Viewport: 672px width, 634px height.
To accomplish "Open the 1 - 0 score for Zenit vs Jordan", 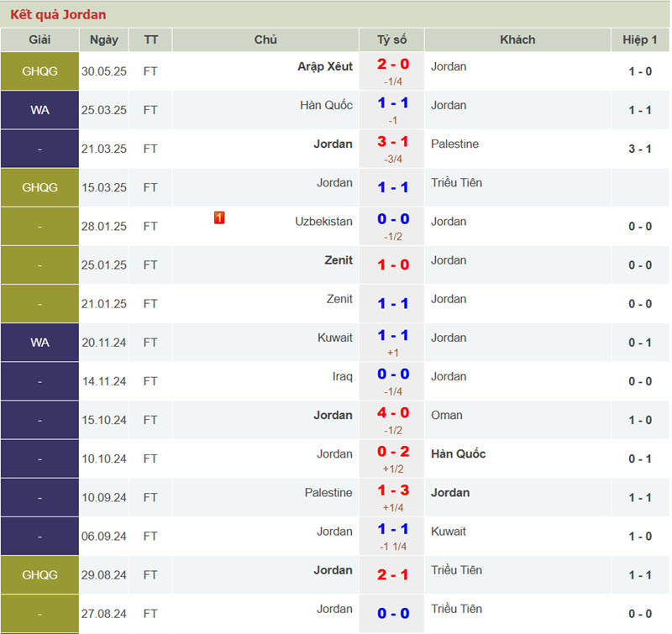I will point(393,265).
